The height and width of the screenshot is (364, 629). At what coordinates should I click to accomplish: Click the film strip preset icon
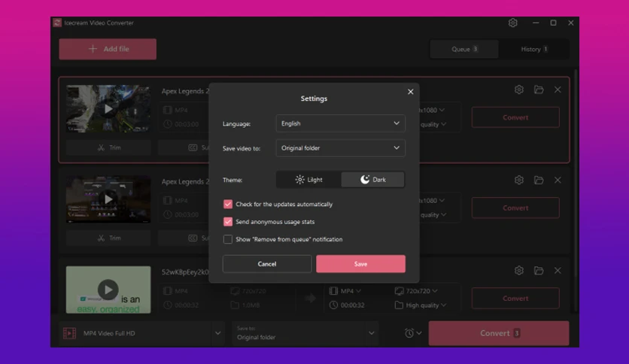[69, 333]
